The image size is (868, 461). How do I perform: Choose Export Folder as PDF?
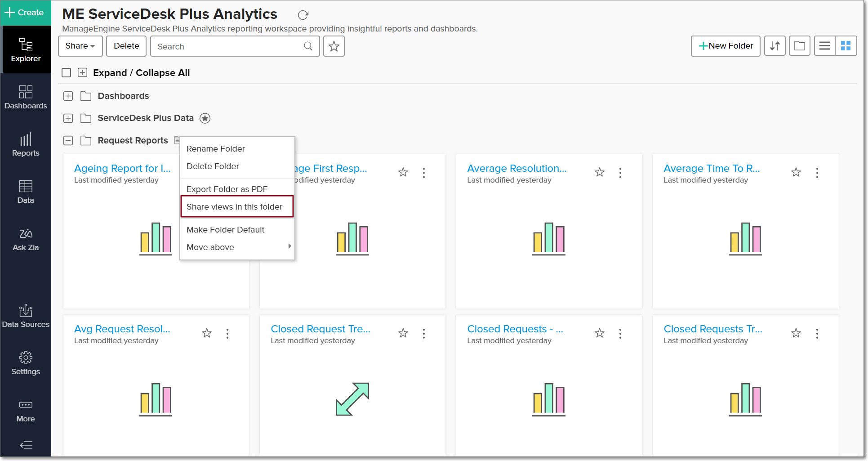coord(227,189)
